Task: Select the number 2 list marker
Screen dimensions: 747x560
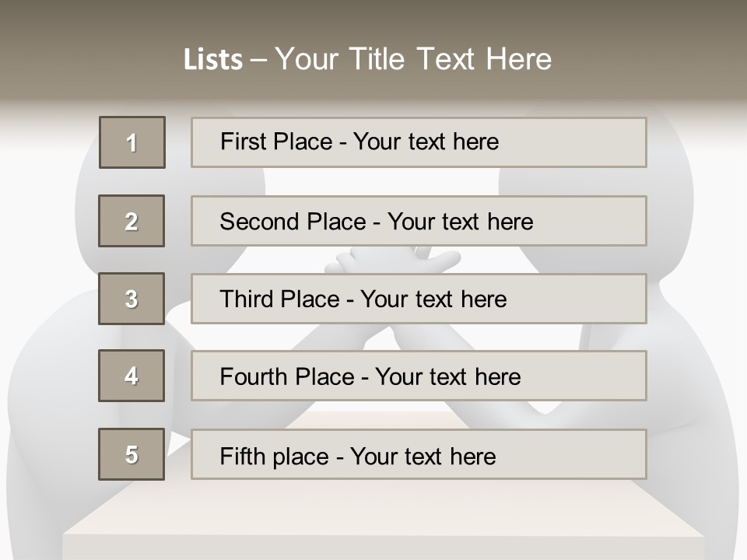Action: (x=132, y=221)
